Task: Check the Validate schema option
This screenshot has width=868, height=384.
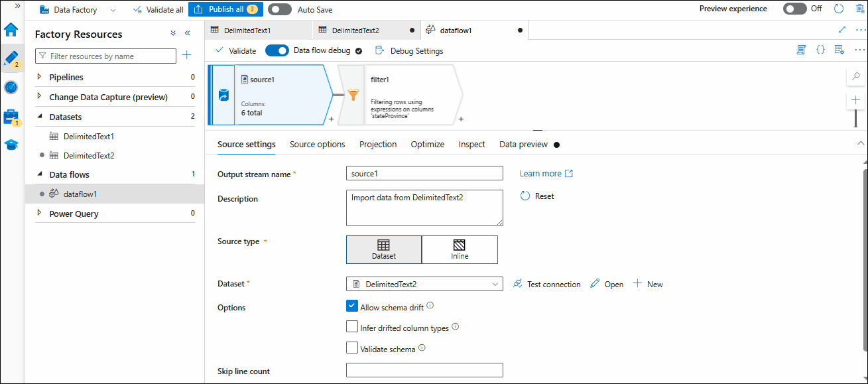Action: pos(352,348)
